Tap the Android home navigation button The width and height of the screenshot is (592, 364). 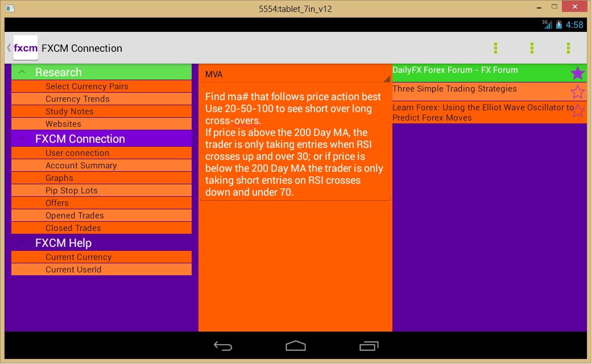click(x=296, y=345)
